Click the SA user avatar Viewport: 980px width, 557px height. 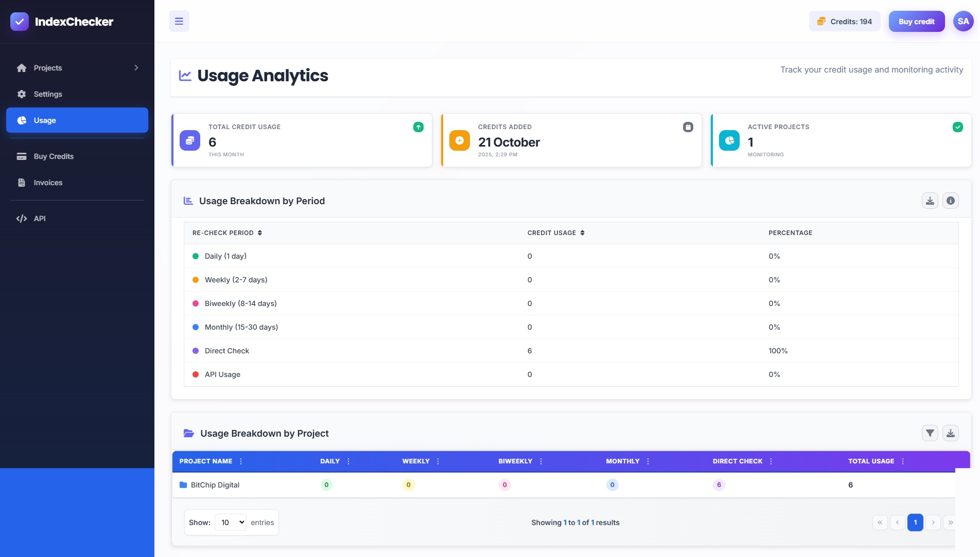[962, 21]
